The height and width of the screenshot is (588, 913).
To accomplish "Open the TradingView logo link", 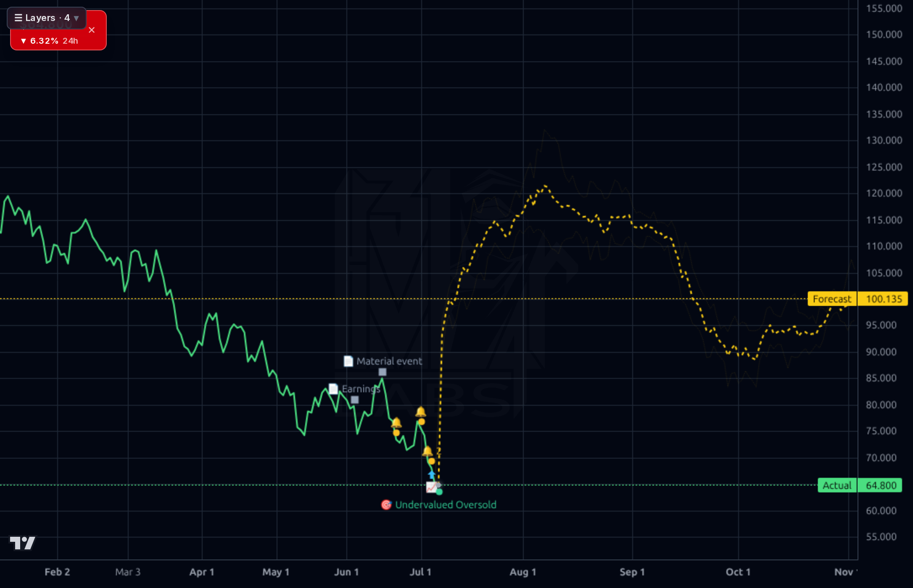I will pyautogui.click(x=23, y=543).
